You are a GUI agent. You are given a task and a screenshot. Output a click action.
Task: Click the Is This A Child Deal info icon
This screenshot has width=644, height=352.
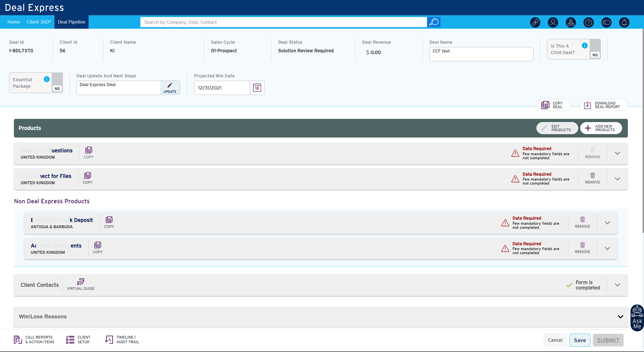coord(585,45)
